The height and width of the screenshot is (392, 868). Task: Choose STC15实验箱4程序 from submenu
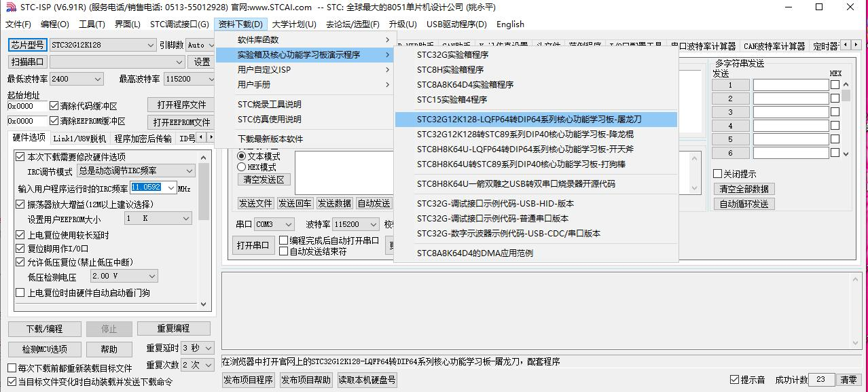click(536, 100)
